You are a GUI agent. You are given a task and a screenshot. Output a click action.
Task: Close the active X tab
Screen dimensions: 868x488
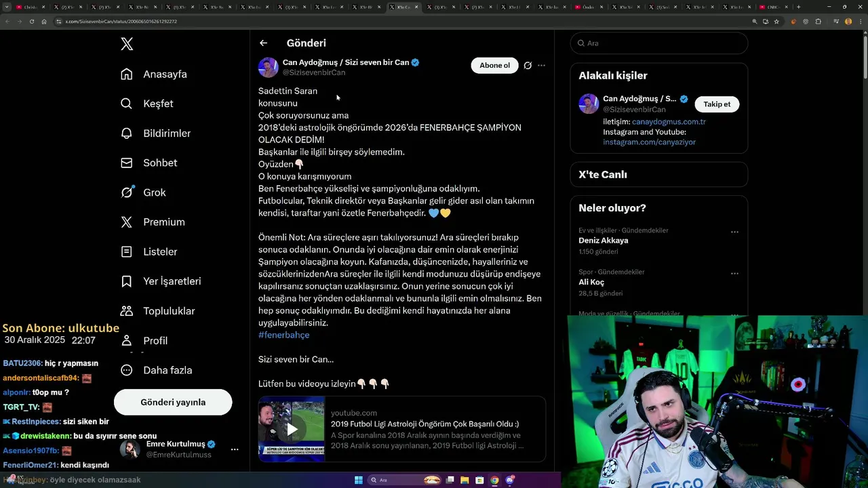416,7
